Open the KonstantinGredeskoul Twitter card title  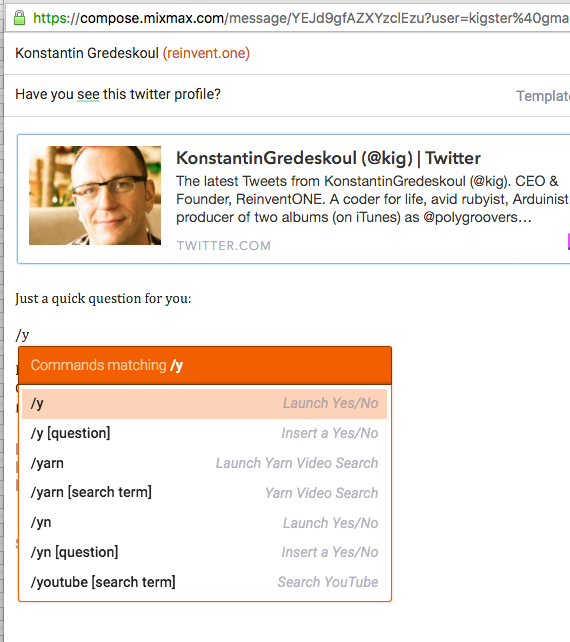tap(328, 158)
